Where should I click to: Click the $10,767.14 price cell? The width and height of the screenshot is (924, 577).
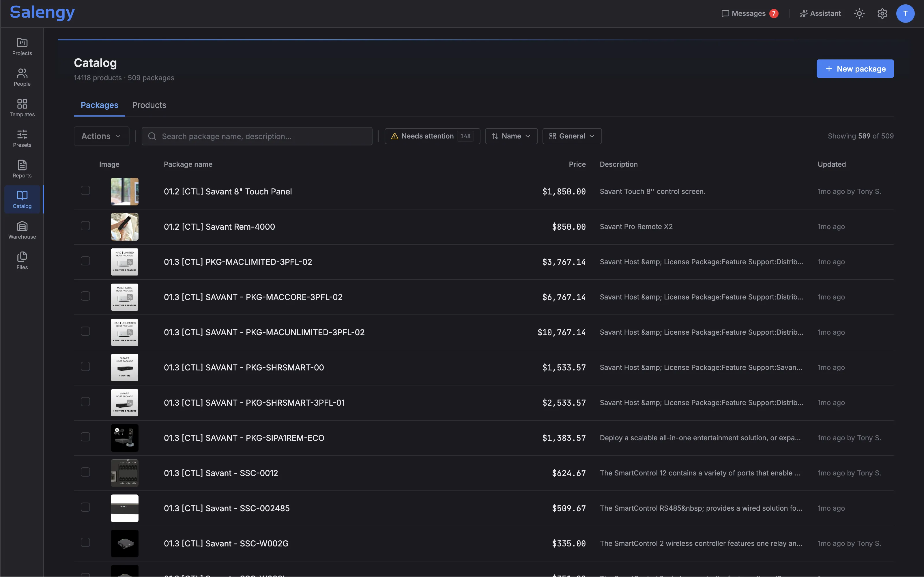tap(562, 332)
